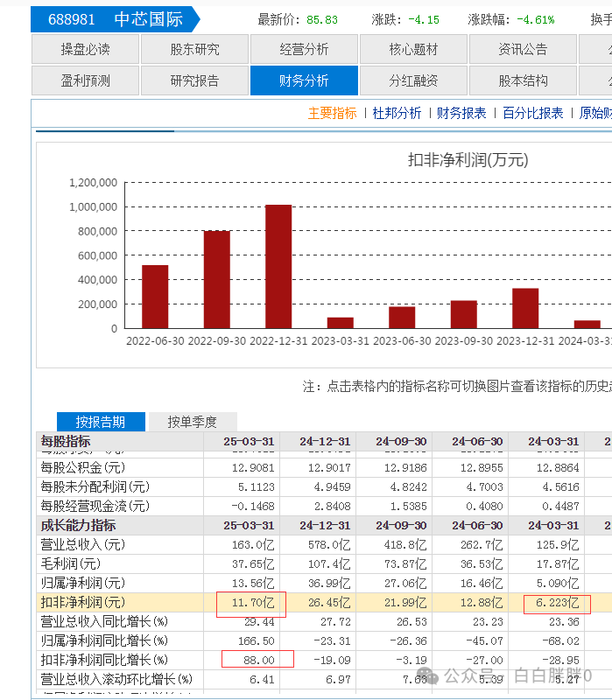Viewport: 612px width, 700px height.
Task: Open the 经营分析 tab
Action: [304, 49]
